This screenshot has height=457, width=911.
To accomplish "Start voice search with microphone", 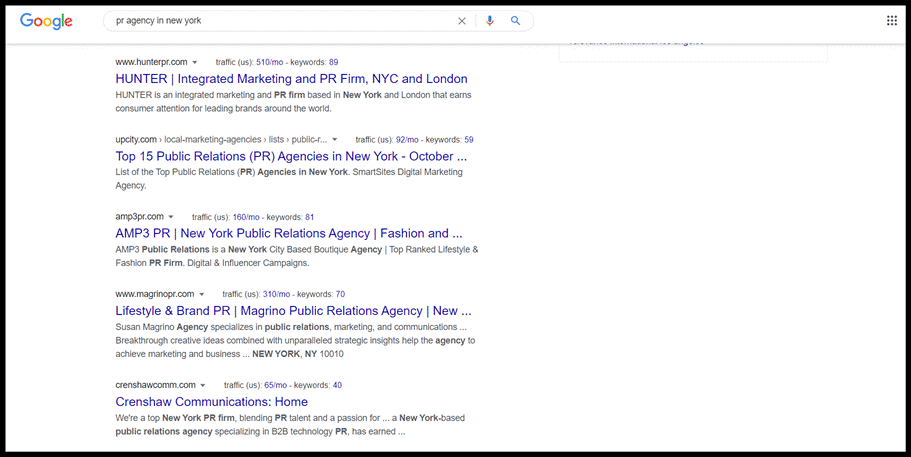I will 490,21.
